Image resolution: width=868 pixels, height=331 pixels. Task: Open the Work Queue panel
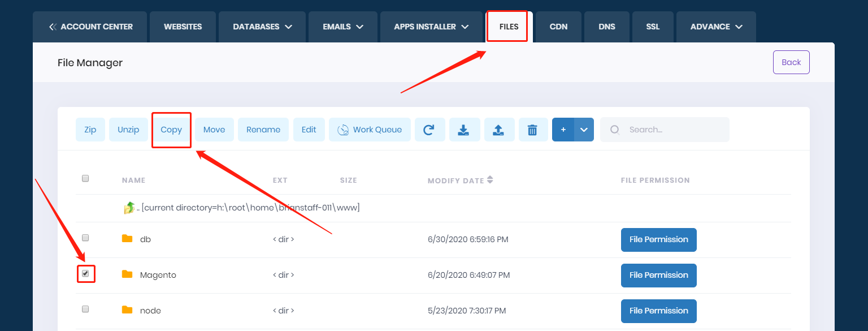pos(370,130)
